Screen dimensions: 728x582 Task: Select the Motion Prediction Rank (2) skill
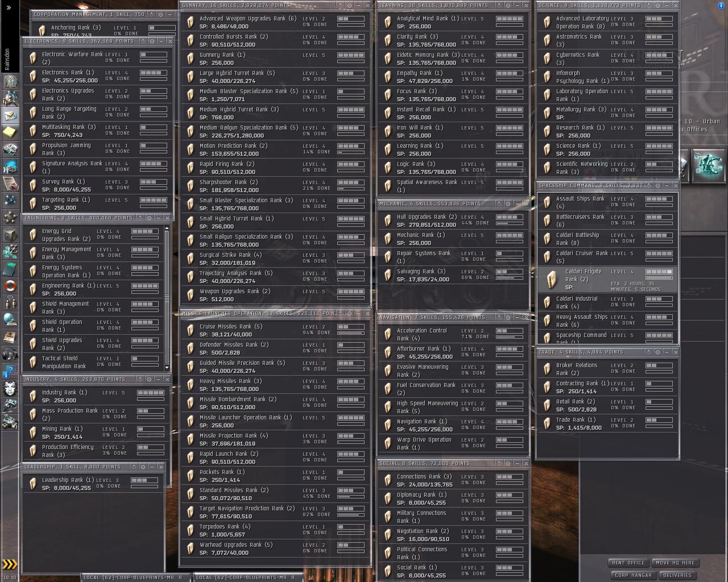(x=276, y=149)
